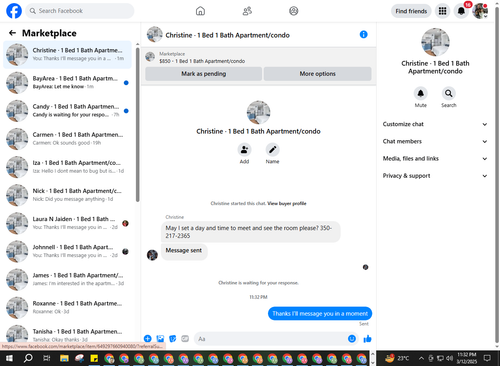500x366 pixels.
Task: Expand the Privacy & support section
Action: 435,176
